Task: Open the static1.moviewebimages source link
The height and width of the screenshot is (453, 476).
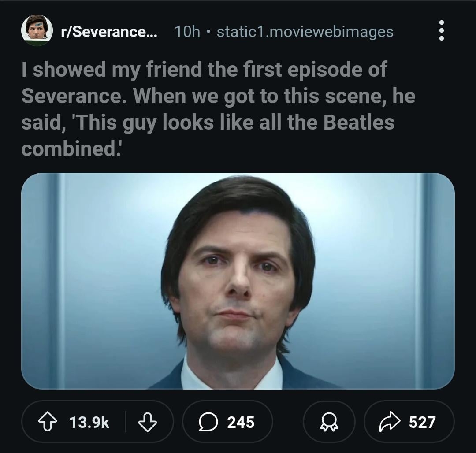Action: tap(304, 31)
